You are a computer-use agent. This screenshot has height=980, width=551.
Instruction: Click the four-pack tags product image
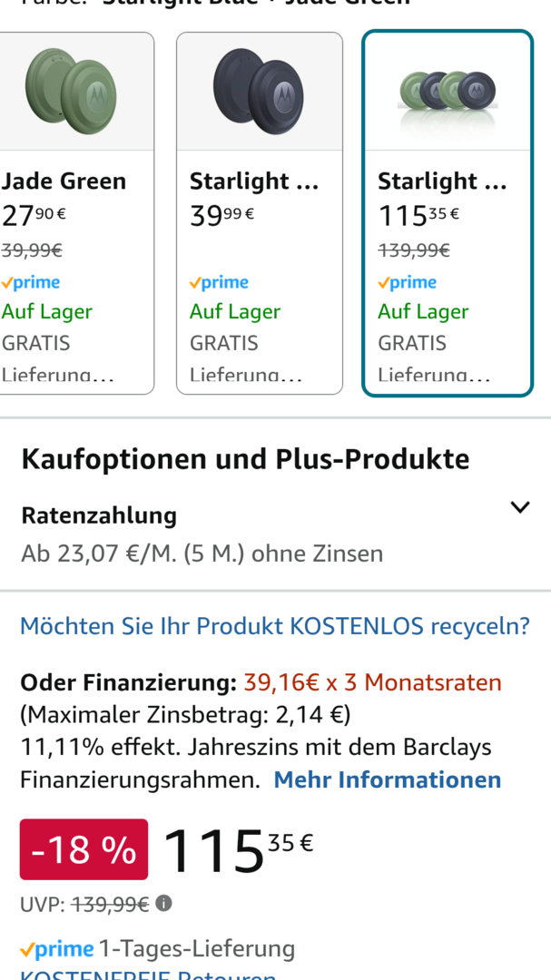(x=447, y=91)
